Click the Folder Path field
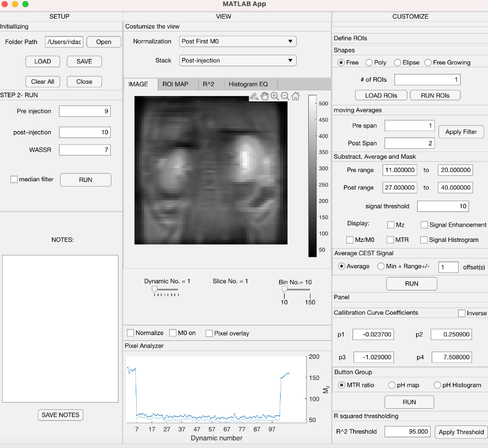This screenshot has height=448, width=488. 64,42
